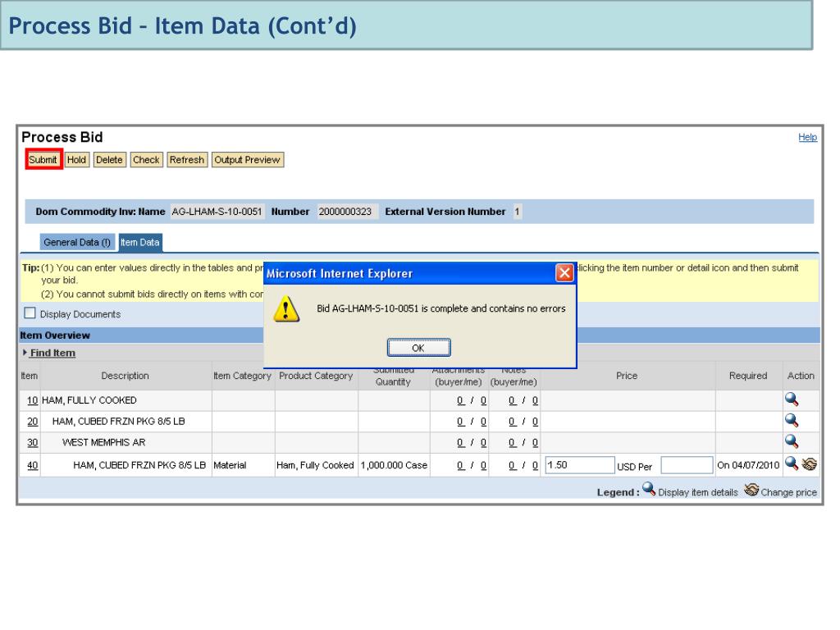The width and height of the screenshot is (840, 630).
Task: Confirm the dialog with OK
Action: click(x=418, y=347)
